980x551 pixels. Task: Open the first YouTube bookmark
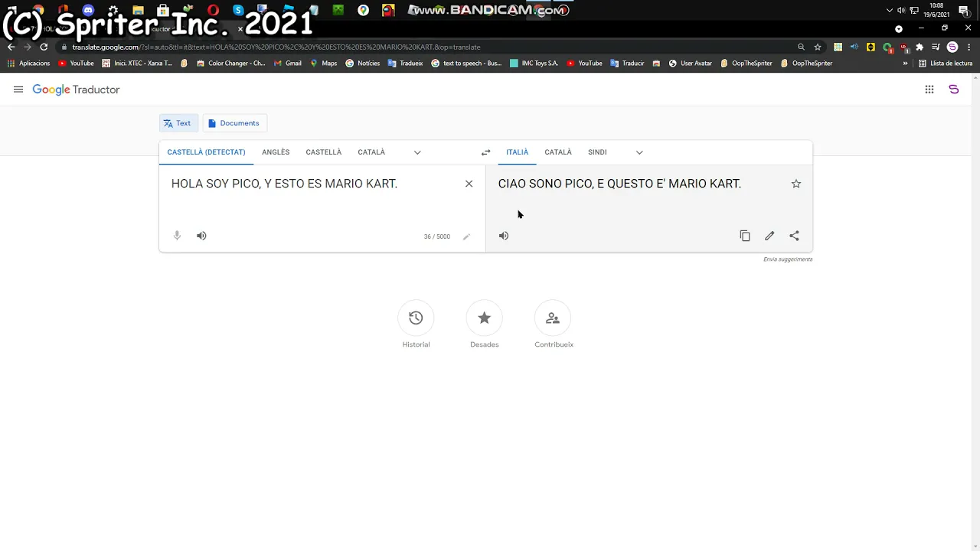click(x=76, y=64)
